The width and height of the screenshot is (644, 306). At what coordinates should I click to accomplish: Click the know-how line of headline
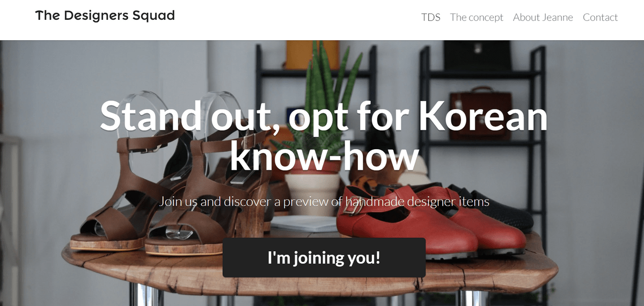(x=324, y=156)
